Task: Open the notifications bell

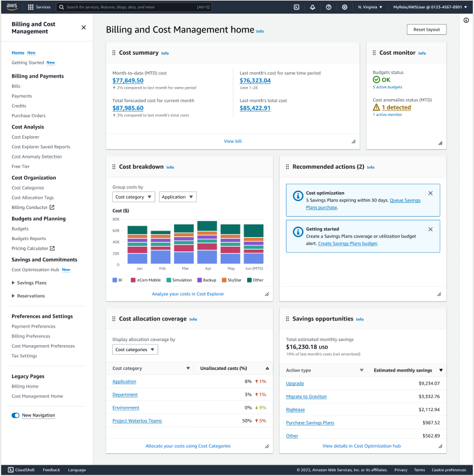Action: click(313, 7)
